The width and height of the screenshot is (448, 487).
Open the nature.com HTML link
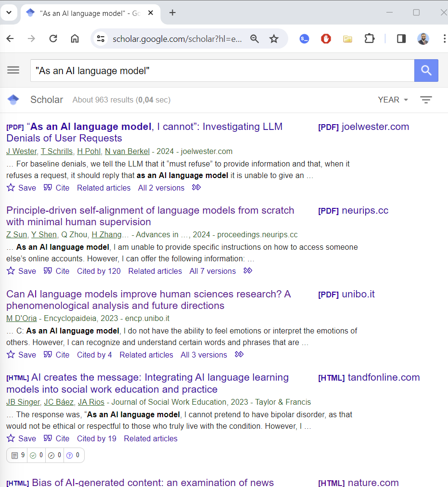click(358, 483)
